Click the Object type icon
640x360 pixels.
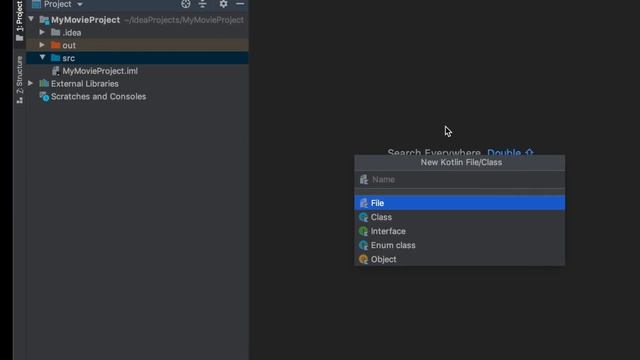pyautogui.click(x=363, y=259)
